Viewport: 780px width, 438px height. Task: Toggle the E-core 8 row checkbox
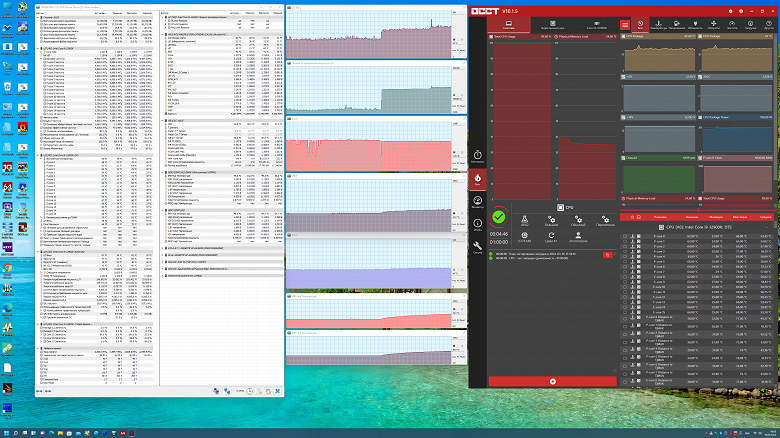click(625, 277)
